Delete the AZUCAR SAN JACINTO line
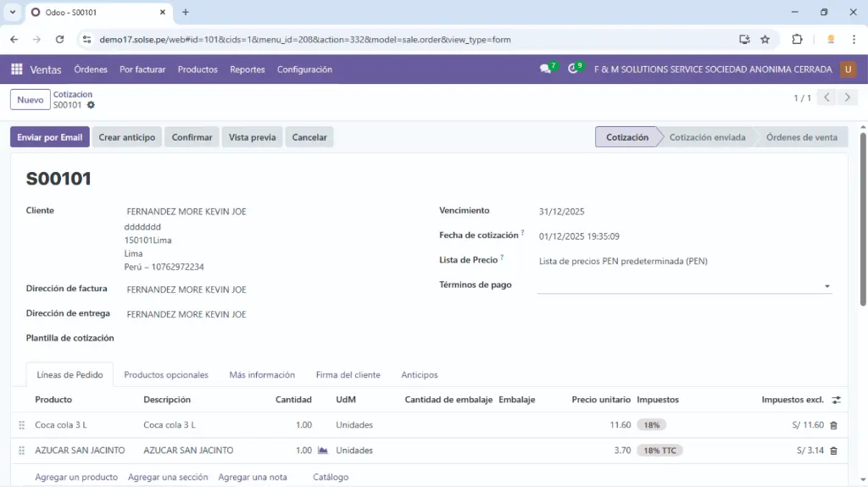 [833, 451]
